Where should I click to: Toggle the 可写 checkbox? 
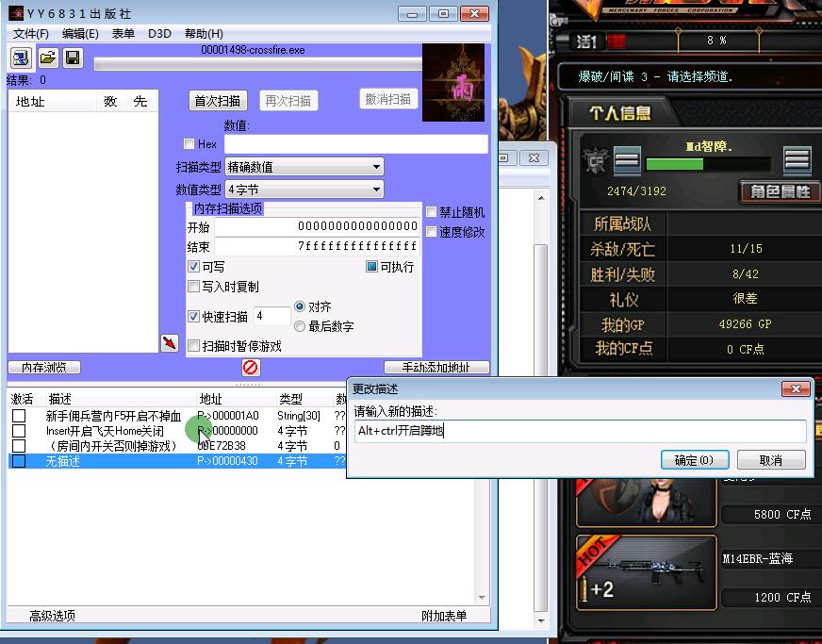point(193,267)
